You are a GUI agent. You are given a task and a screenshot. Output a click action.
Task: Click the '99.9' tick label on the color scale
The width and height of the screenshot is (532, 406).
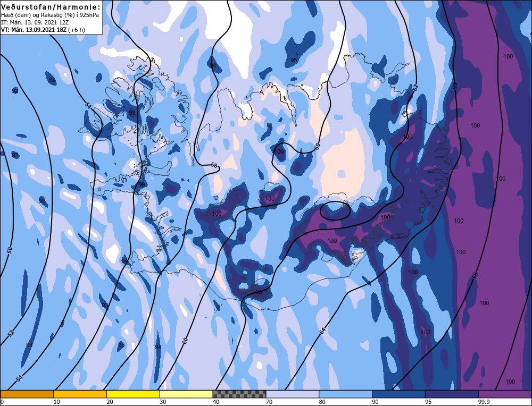click(x=484, y=402)
